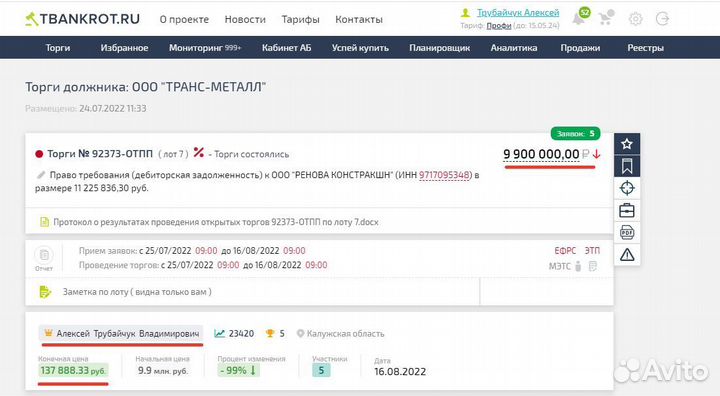The image size is (720, 396).
Task: Click the person icon next to МЭТС
Action: [x=578, y=266]
